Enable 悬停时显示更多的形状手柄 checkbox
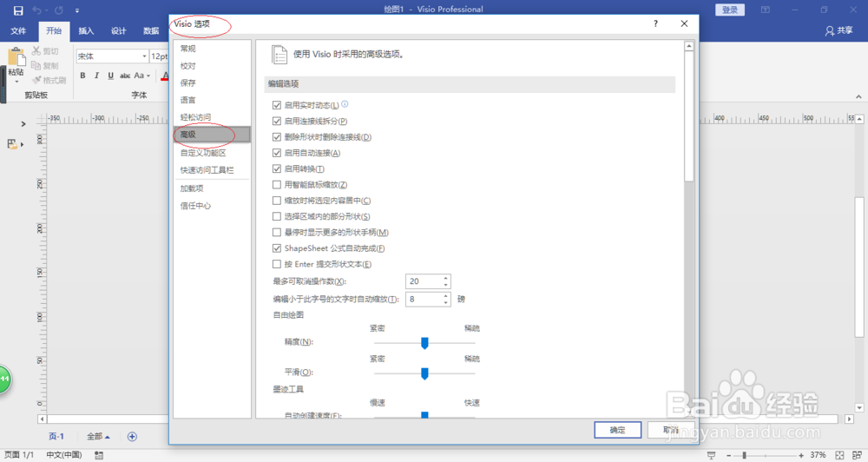The width and height of the screenshot is (868, 462). point(277,232)
